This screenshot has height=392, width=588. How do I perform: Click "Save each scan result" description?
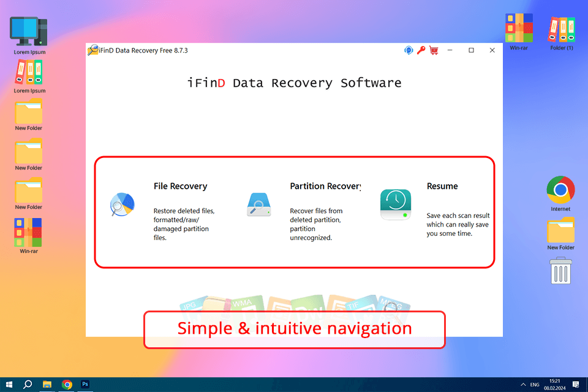pyautogui.click(x=458, y=224)
